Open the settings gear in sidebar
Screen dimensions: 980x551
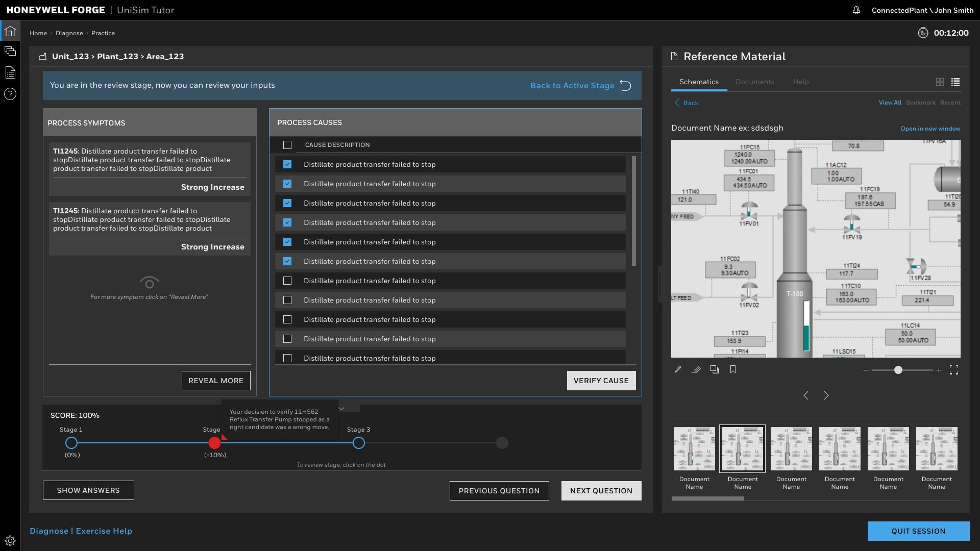10,541
